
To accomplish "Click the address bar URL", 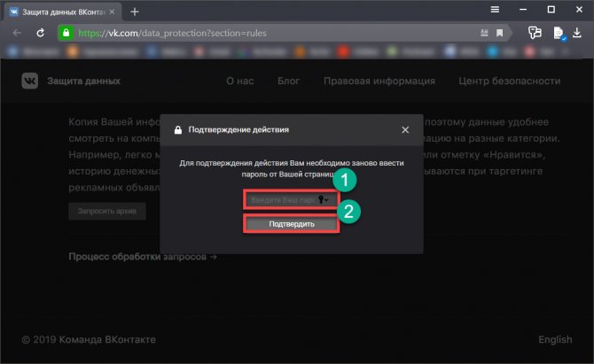I will click(x=172, y=34).
